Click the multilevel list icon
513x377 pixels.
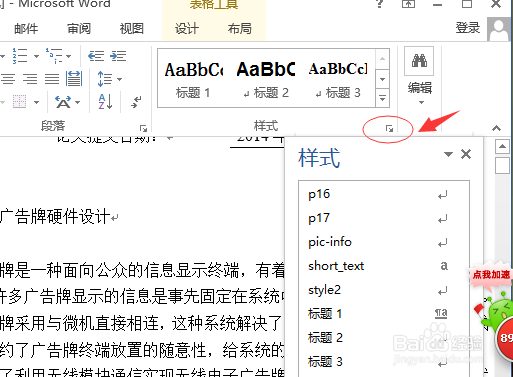click(54, 56)
